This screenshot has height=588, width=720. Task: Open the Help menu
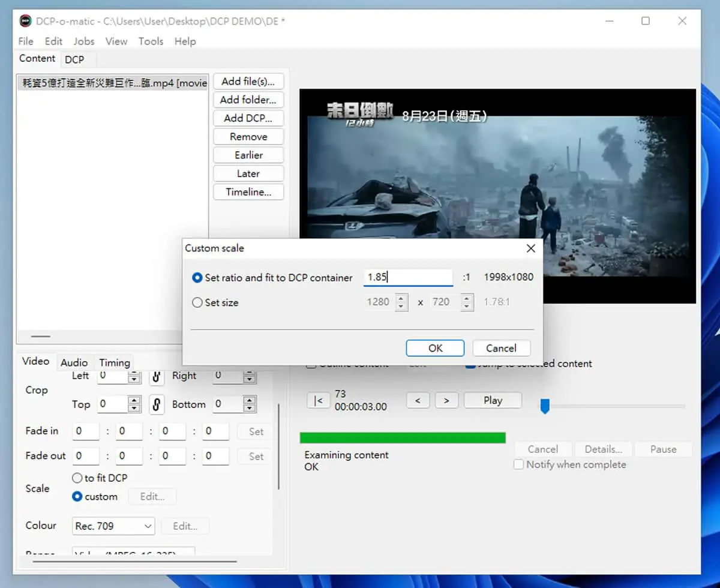click(185, 41)
